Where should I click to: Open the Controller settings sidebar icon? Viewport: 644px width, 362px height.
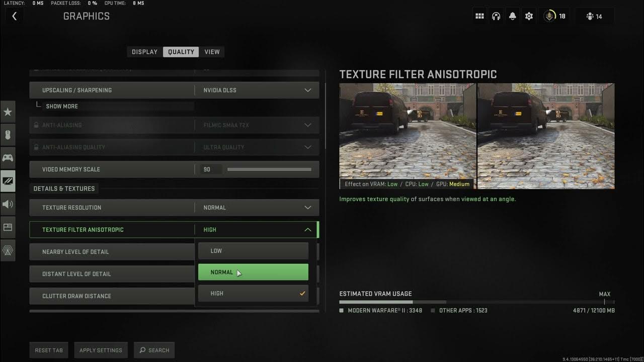click(x=8, y=158)
